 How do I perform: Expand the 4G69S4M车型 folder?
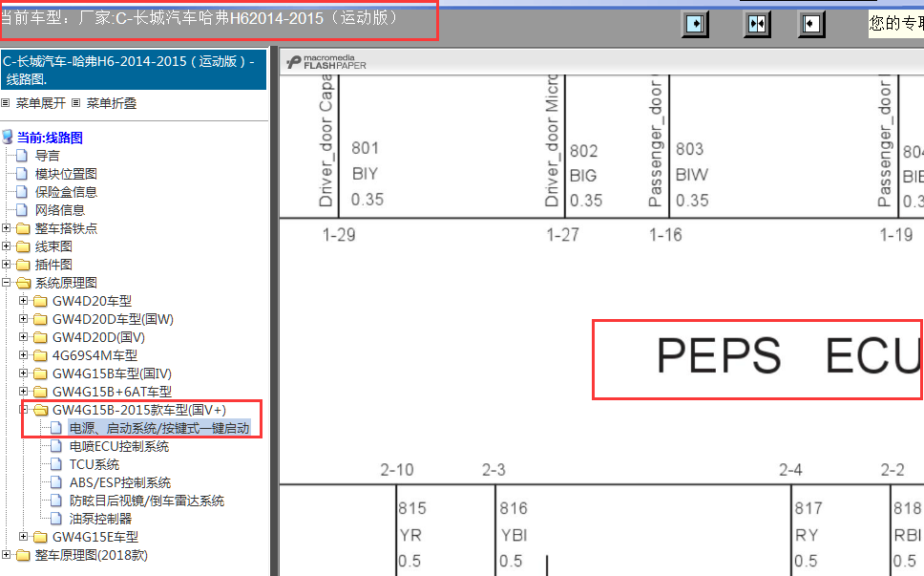(x=23, y=355)
